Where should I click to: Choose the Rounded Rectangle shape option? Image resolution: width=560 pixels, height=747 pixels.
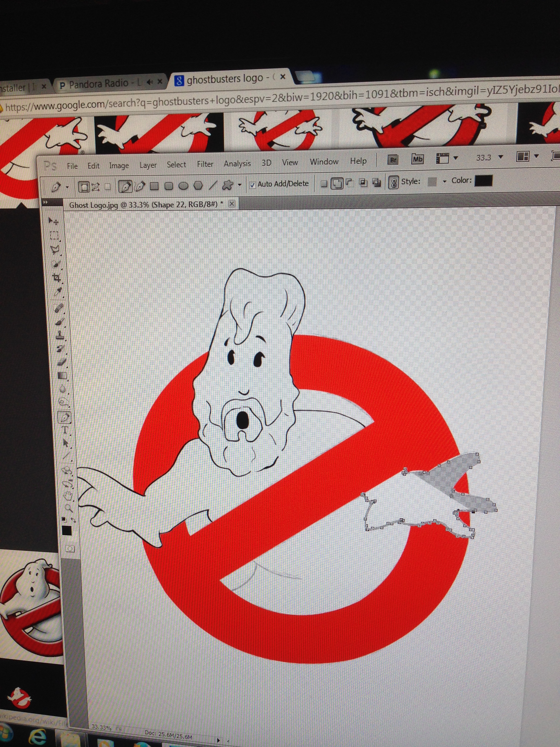point(169,186)
